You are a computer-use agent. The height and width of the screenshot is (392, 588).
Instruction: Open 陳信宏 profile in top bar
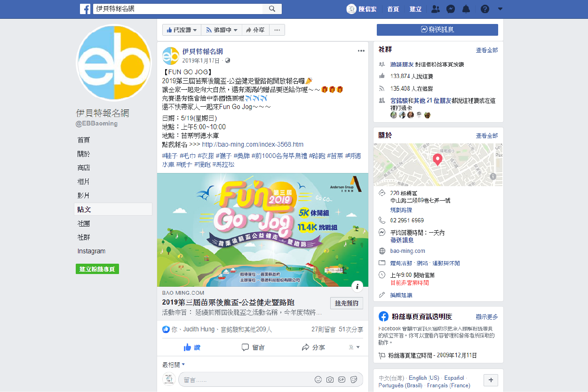point(361,9)
